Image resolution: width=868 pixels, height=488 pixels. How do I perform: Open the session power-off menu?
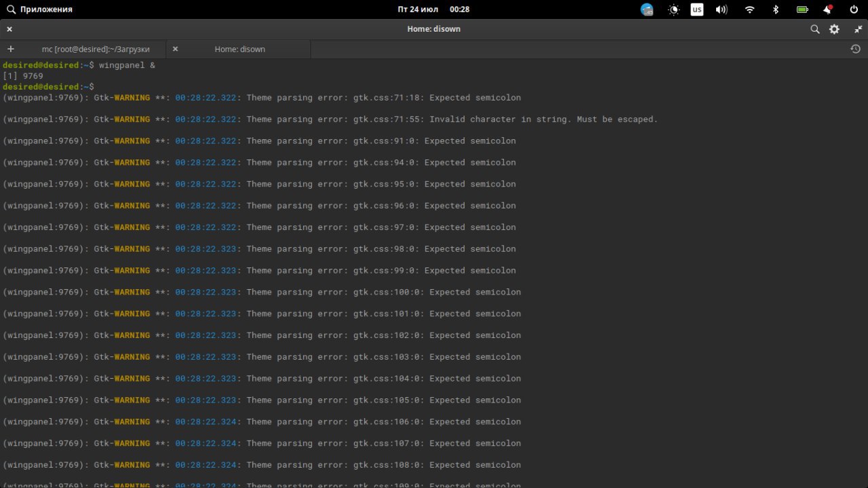click(x=854, y=10)
